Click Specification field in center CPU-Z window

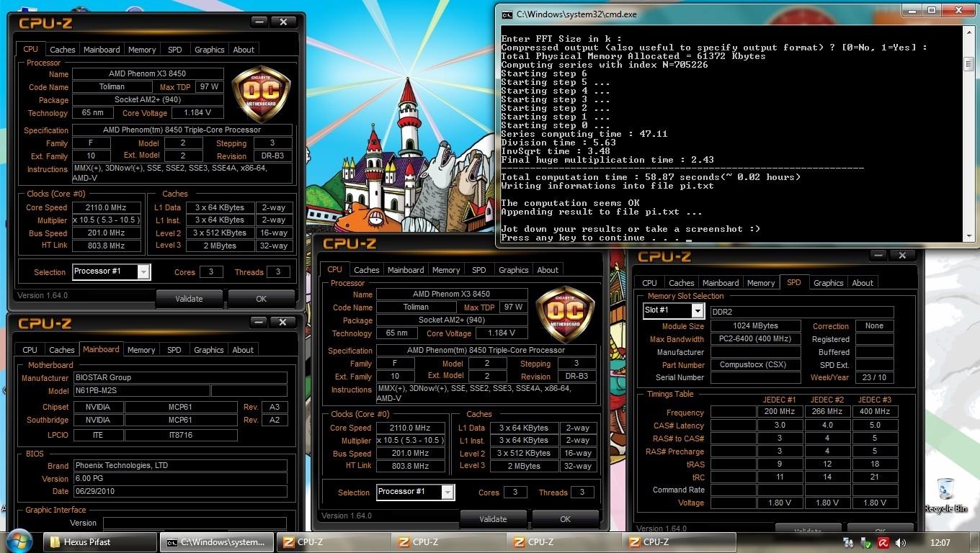pos(486,351)
